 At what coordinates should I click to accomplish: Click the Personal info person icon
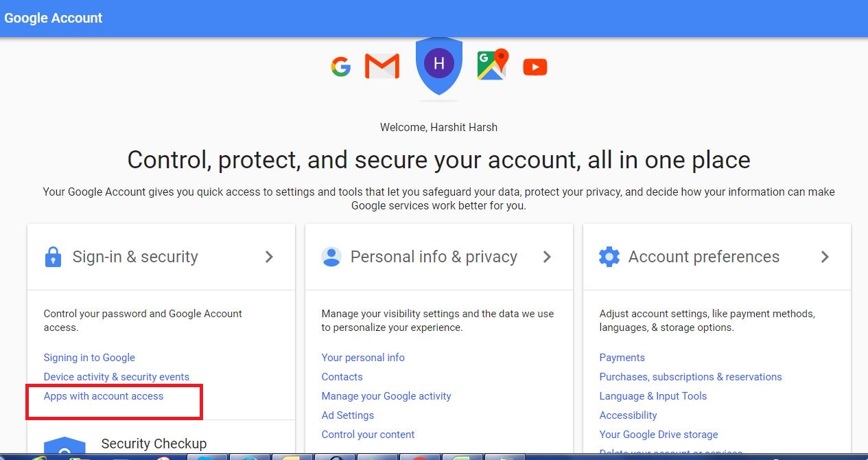click(331, 257)
